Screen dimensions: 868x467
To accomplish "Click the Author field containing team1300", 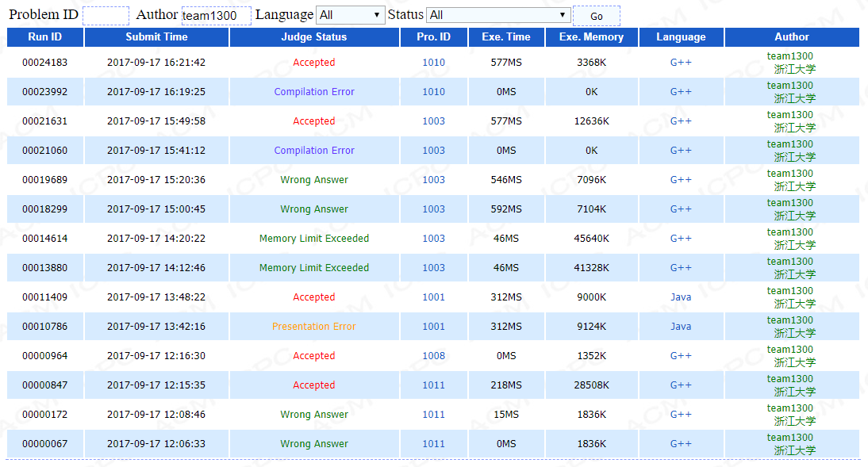I will click(216, 16).
